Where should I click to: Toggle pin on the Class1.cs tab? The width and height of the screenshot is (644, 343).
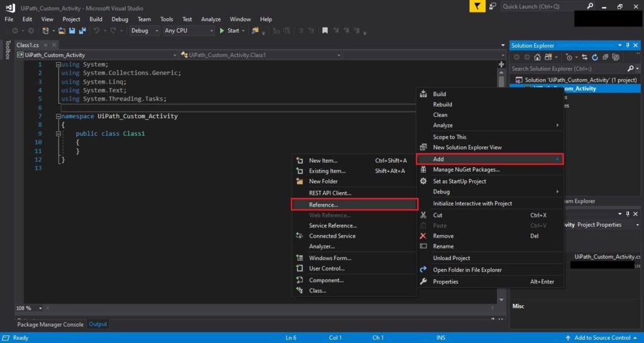click(x=45, y=45)
